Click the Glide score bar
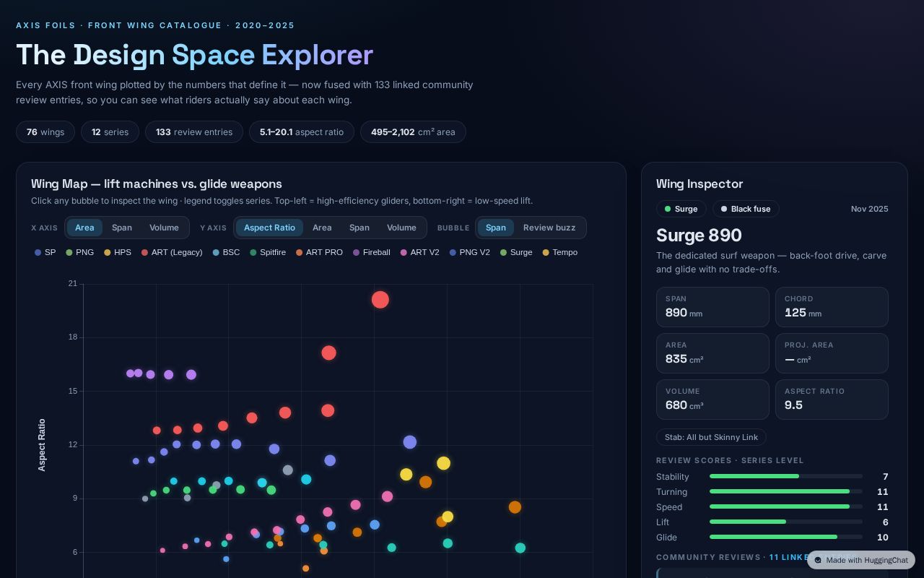The width and height of the screenshot is (924, 578). pyautogui.click(x=786, y=537)
